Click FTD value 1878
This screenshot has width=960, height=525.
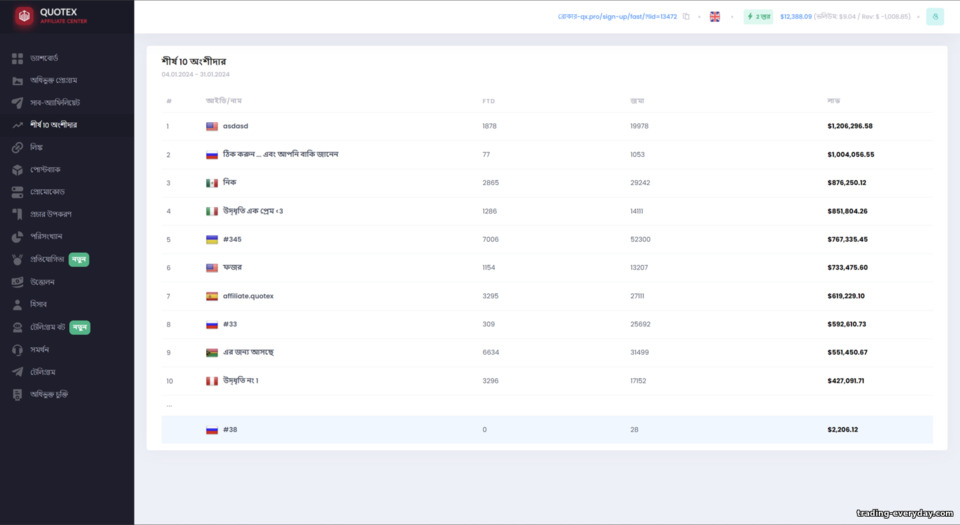pos(489,126)
